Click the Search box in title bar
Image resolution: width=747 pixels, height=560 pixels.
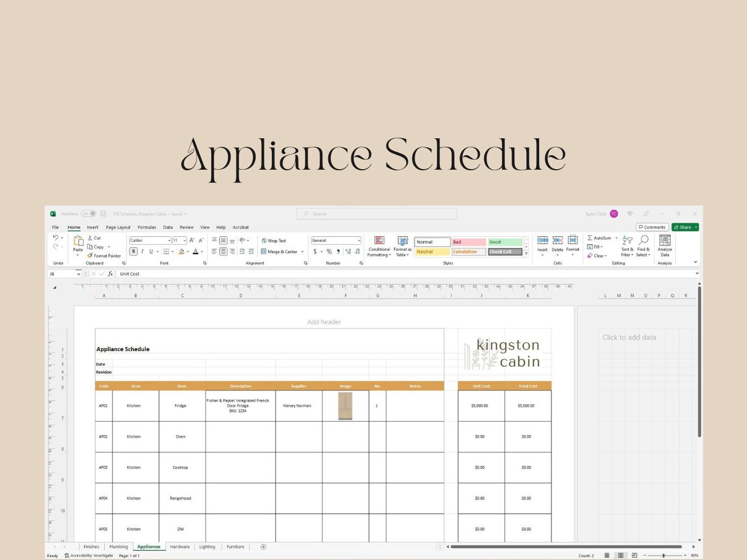coord(377,214)
